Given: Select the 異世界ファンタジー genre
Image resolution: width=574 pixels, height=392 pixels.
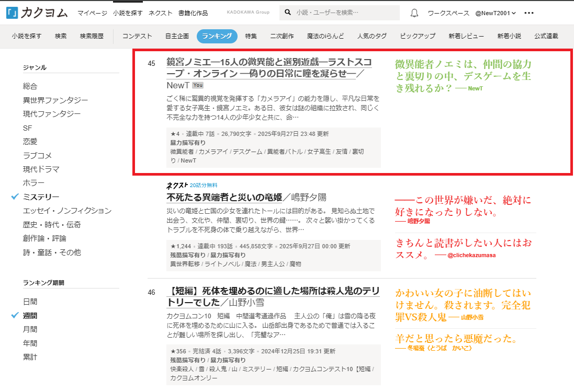Looking at the screenshot, I should [x=55, y=100].
